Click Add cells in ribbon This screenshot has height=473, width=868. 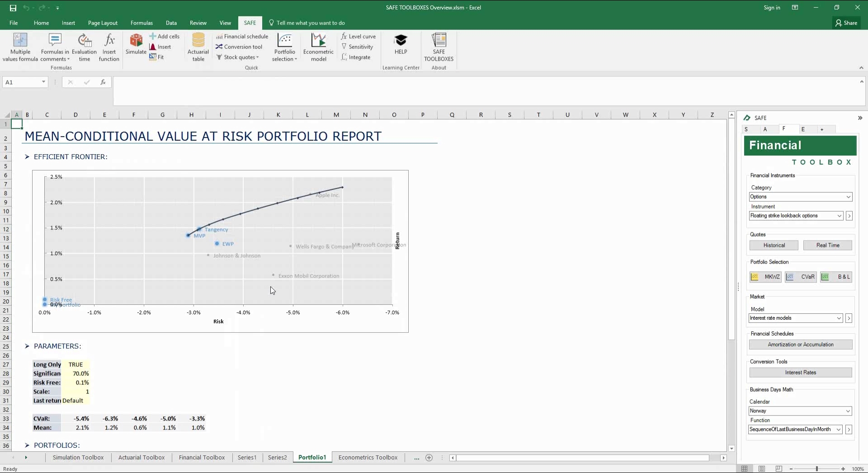pyautogui.click(x=165, y=36)
